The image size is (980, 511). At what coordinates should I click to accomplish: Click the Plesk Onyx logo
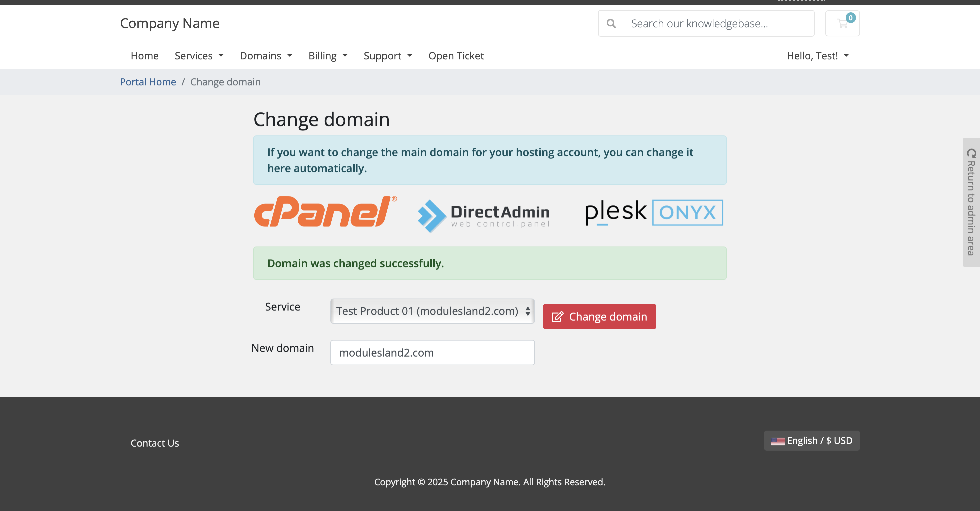click(x=654, y=212)
